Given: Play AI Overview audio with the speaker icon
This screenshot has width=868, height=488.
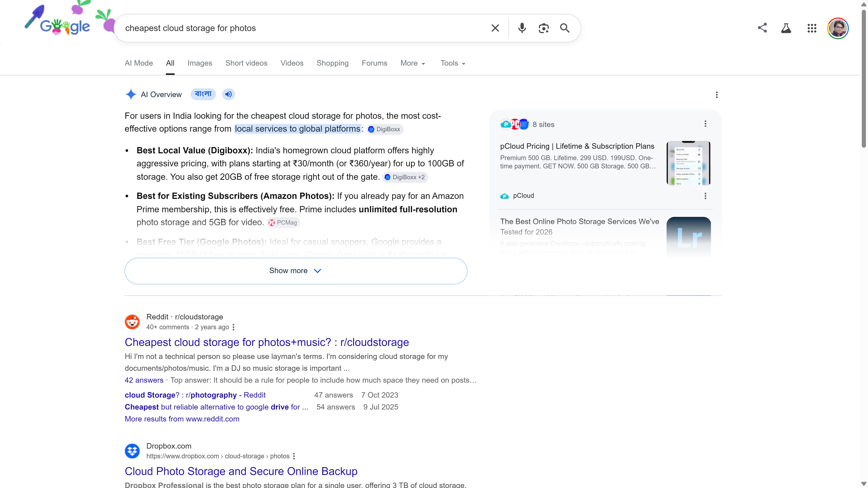Looking at the screenshot, I should (228, 94).
